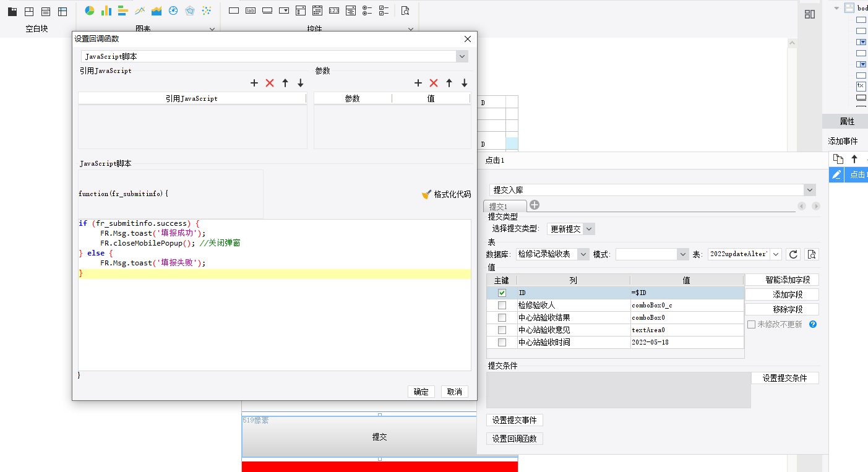The image size is (868, 472).
Task: Click the preview search widget icon
Action: point(405,11)
